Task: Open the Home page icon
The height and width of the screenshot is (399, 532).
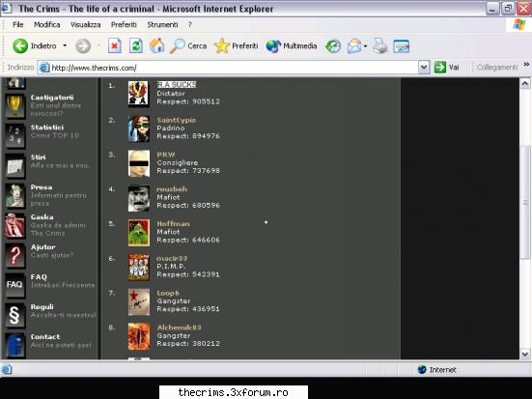Action: coord(156,45)
